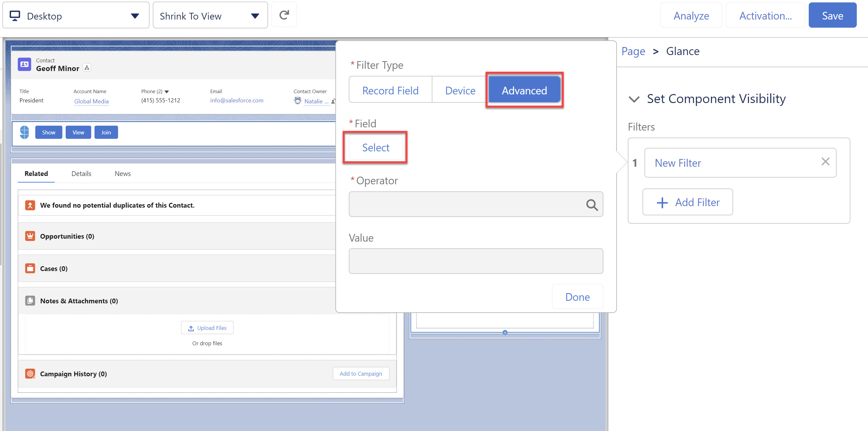
Task: Choose the Advanced filter type
Action: 524,90
